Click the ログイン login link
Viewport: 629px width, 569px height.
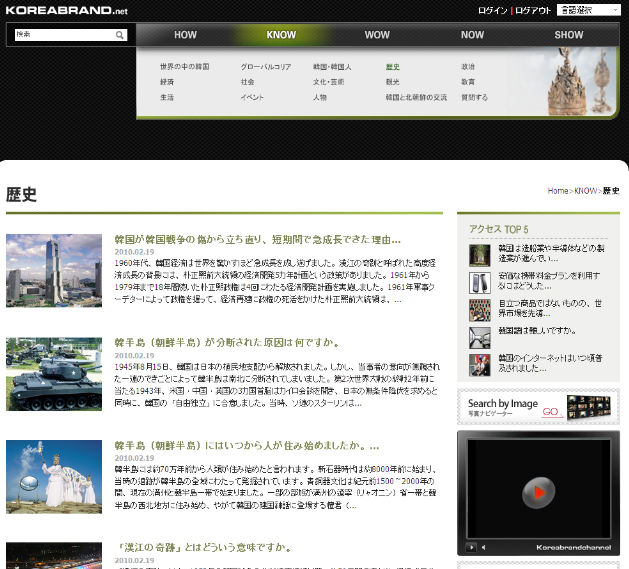493,10
